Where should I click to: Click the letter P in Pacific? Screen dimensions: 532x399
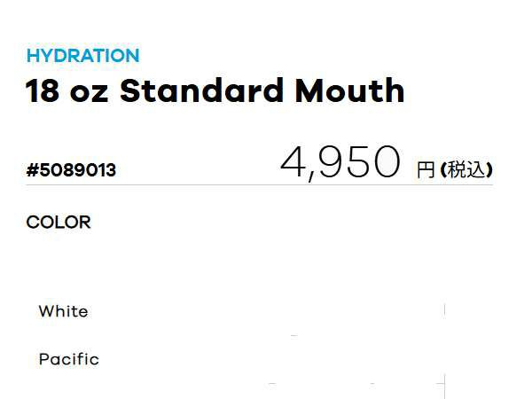pos(44,359)
